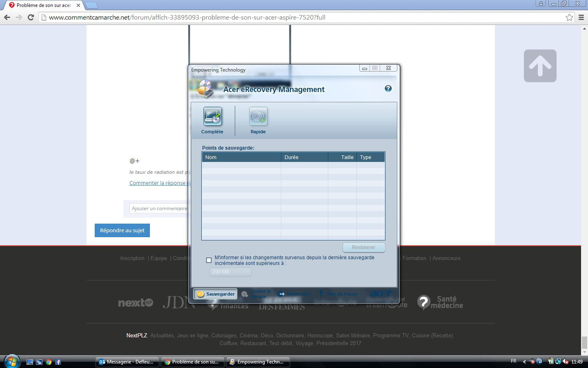588x368 pixels.
Task: Switch to Problème de son Chrome taskbar button
Action: coord(193,362)
